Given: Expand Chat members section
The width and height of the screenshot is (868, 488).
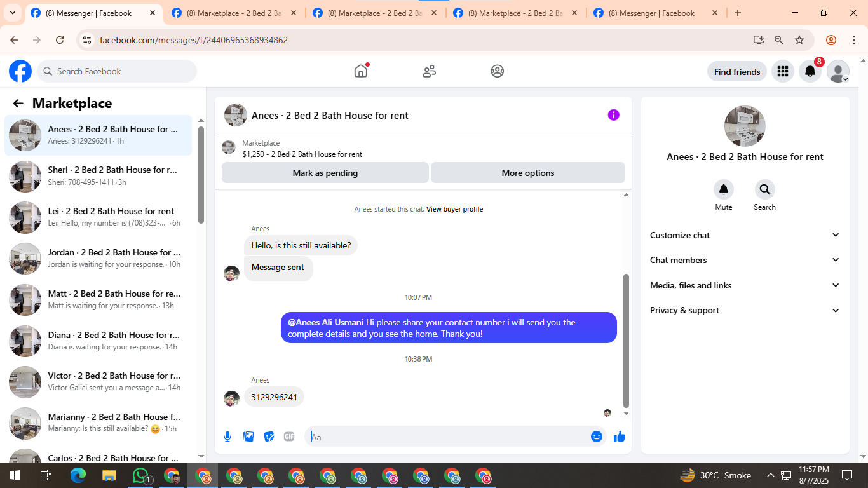Looking at the screenshot, I should (745, 260).
